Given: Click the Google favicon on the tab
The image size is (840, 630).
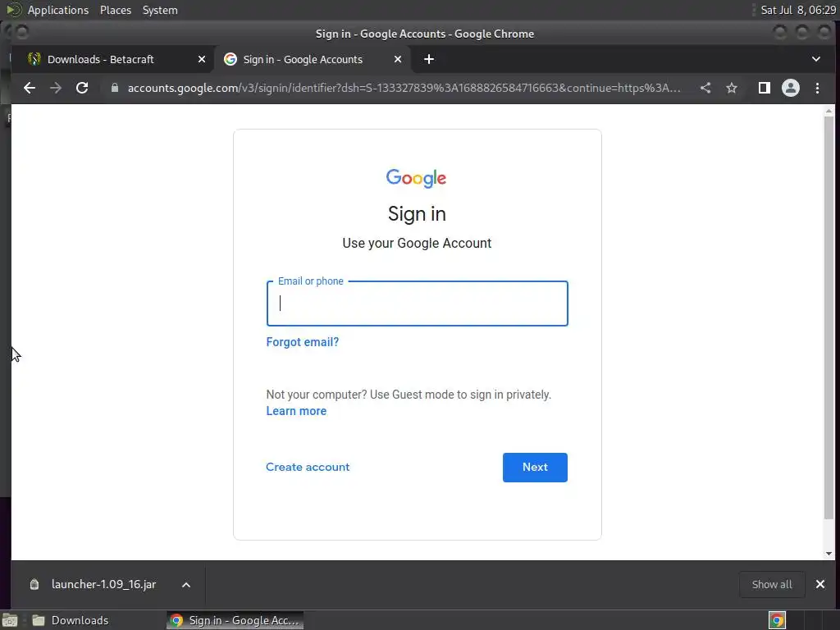Looking at the screenshot, I should [x=231, y=59].
